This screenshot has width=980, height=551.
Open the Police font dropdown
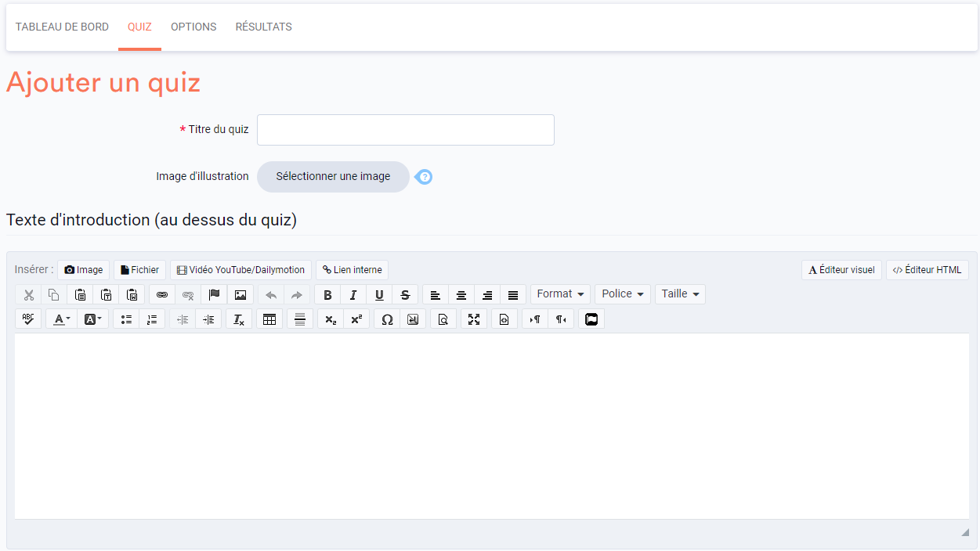coord(622,294)
